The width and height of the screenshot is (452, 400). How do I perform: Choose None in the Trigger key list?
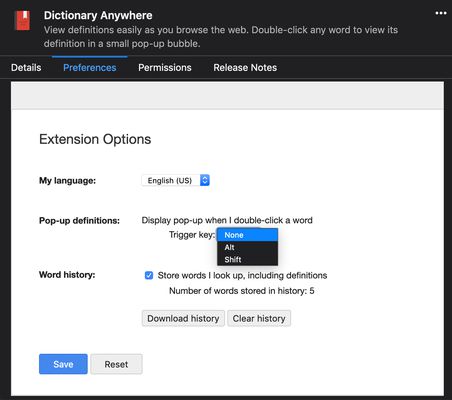(x=247, y=235)
